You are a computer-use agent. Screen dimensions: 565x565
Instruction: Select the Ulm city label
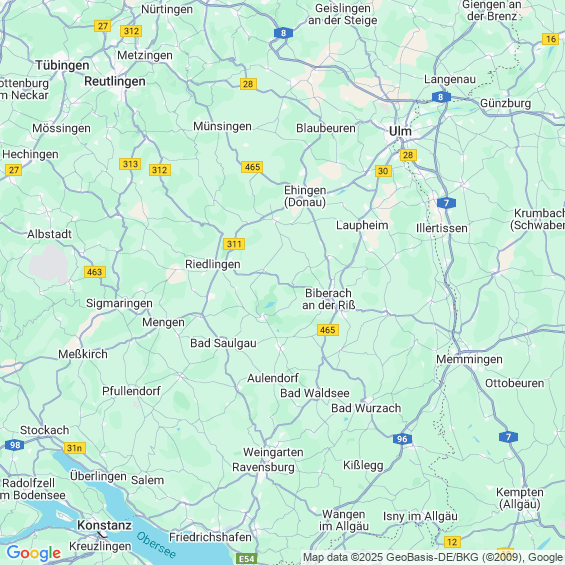(400, 131)
